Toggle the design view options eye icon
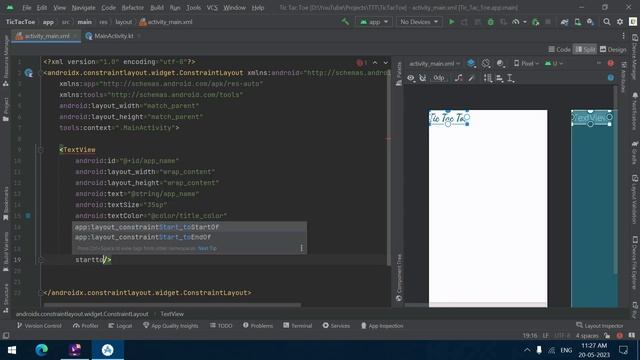Screen dimensions: 640x360 tap(411, 78)
